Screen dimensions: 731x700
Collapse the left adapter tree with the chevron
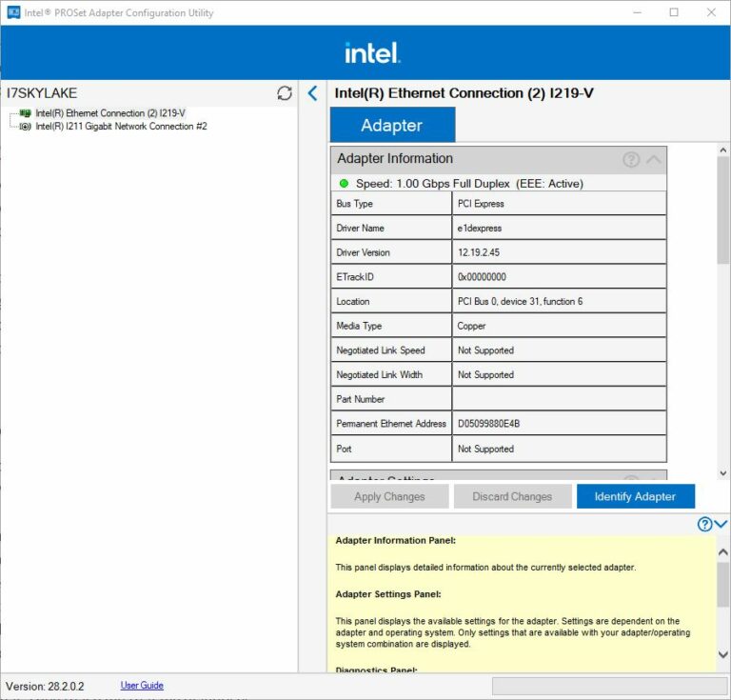[312, 93]
